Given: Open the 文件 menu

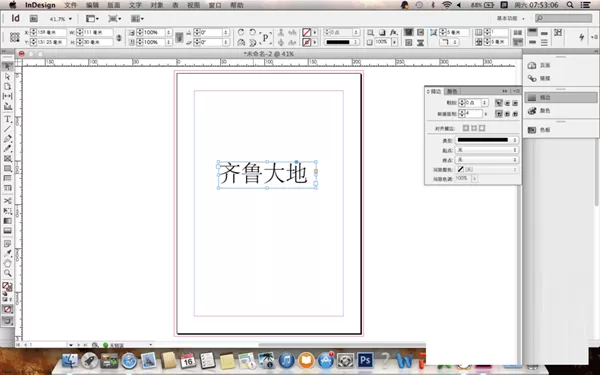Looking at the screenshot, I should 70,5.
